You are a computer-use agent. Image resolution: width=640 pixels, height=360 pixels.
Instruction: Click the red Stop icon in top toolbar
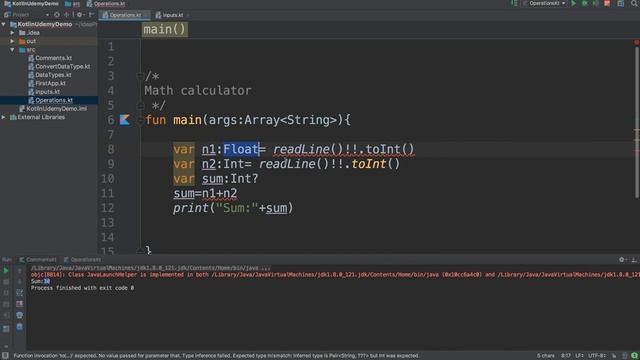607,3
